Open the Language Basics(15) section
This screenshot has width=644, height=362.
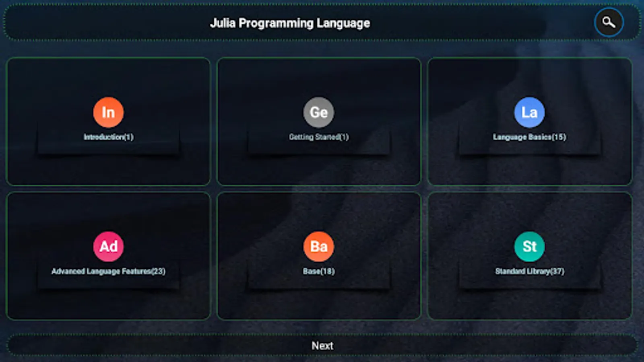[530, 121]
